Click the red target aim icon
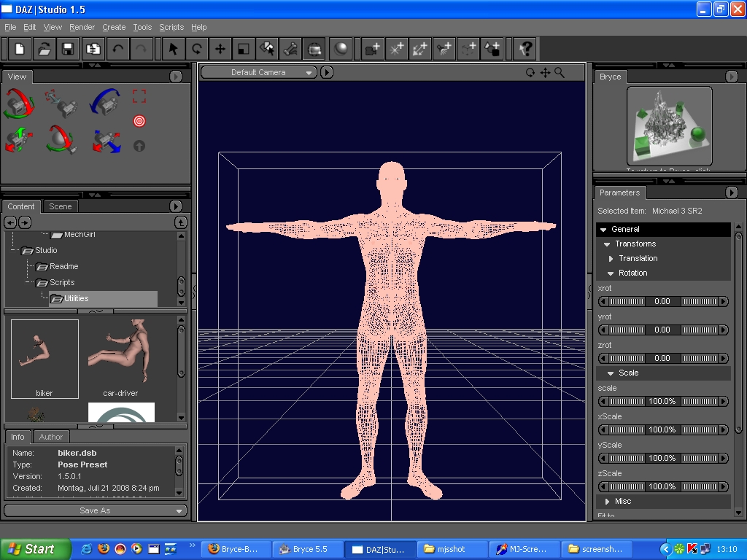The height and width of the screenshot is (560, 747). tap(139, 120)
